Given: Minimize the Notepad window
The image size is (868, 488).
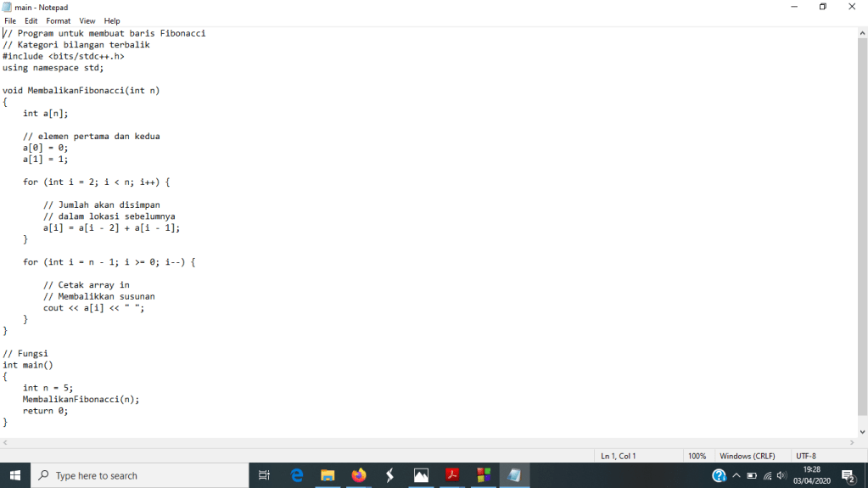Looking at the screenshot, I should pyautogui.click(x=794, y=7).
